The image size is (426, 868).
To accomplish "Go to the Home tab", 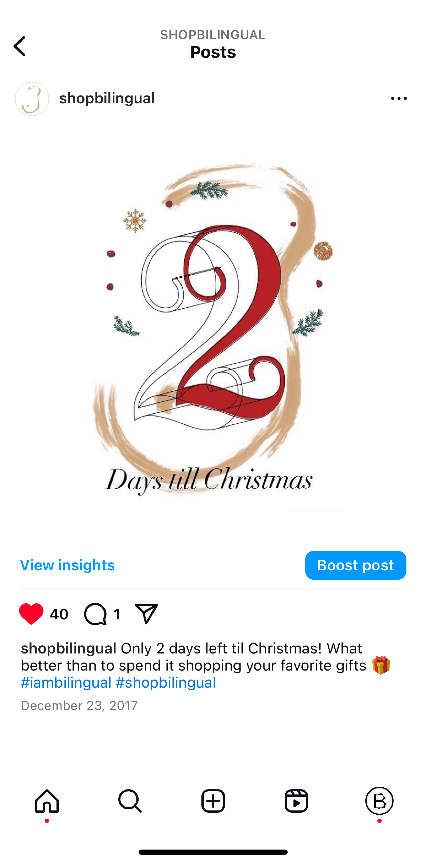I will pos(47,801).
